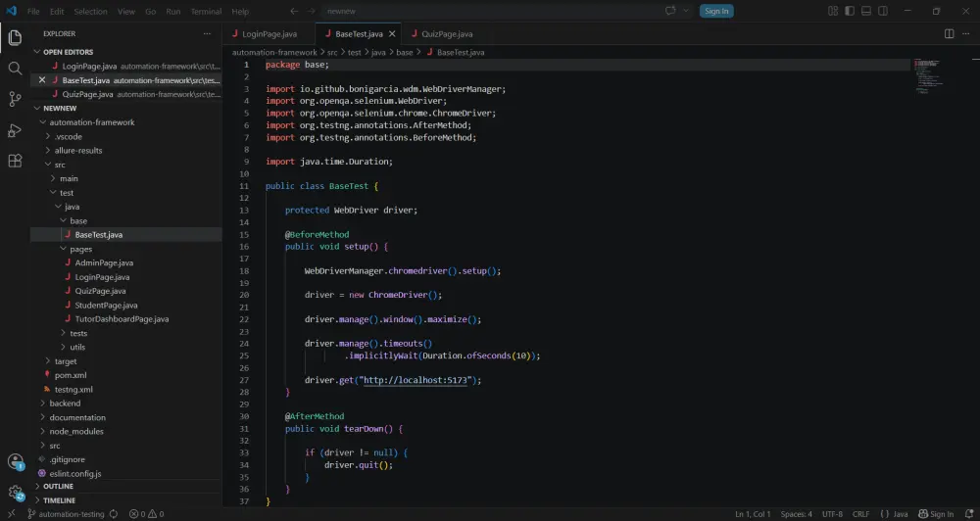Open AdminPage.java in the file tree
The width and height of the screenshot is (980, 521).
pyautogui.click(x=104, y=263)
